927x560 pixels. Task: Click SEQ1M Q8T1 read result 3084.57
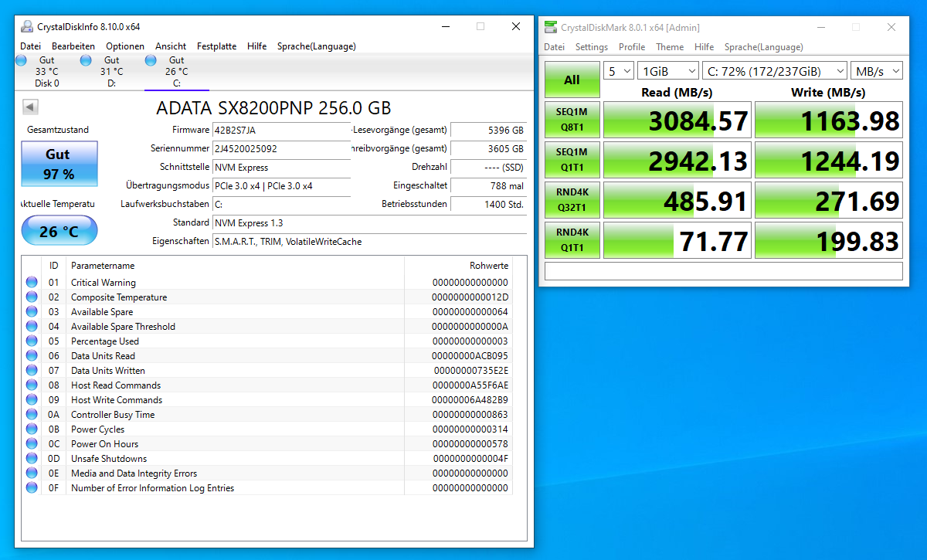tap(676, 120)
